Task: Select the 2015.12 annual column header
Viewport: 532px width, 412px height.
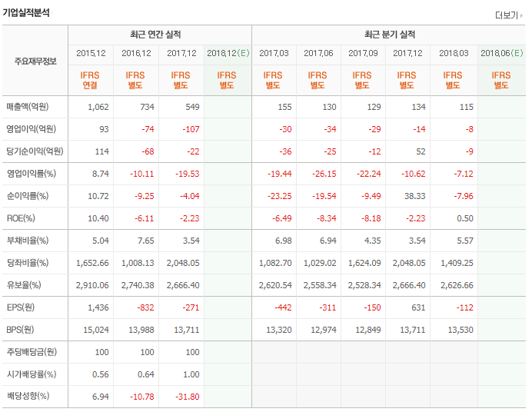Action: [91, 53]
